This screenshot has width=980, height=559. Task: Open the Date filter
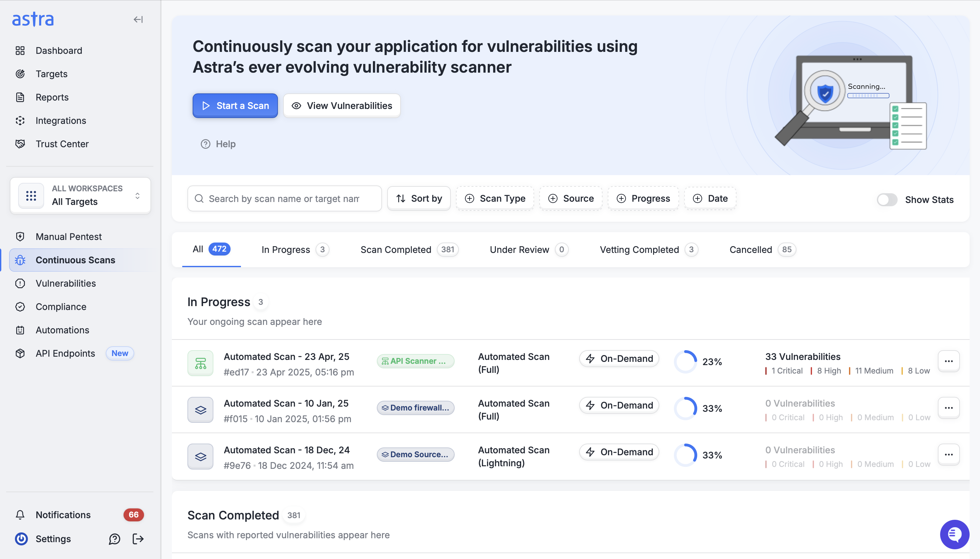[x=710, y=198]
